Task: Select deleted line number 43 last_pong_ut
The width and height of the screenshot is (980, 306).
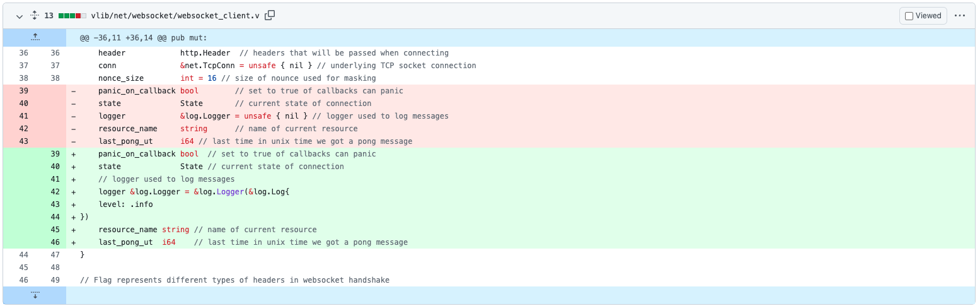Action: click(23, 141)
